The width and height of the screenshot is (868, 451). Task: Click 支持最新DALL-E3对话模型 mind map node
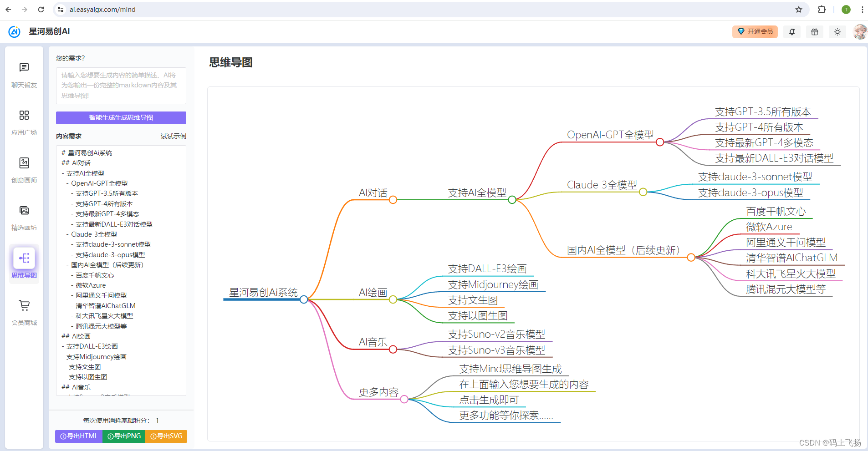pyautogui.click(x=774, y=158)
